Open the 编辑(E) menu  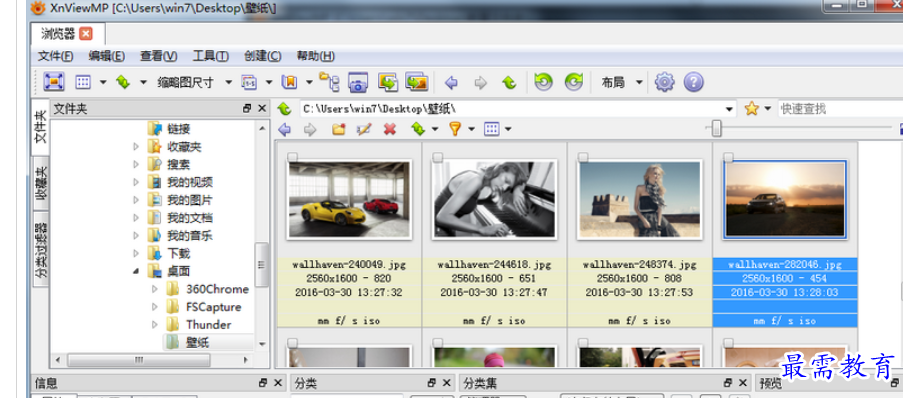coord(107,56)
